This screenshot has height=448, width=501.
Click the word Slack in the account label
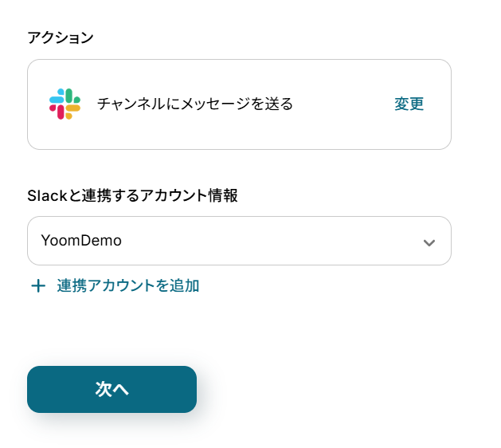tap(44, 196)
